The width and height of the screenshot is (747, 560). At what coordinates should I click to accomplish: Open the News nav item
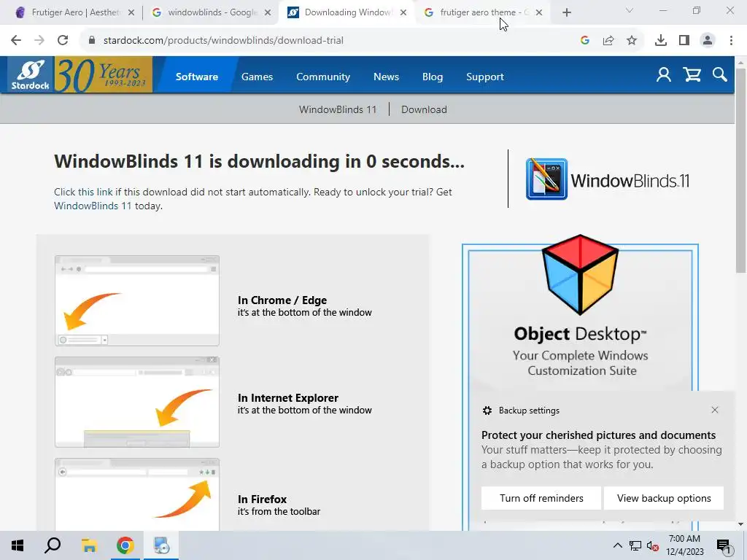[386, 77]
